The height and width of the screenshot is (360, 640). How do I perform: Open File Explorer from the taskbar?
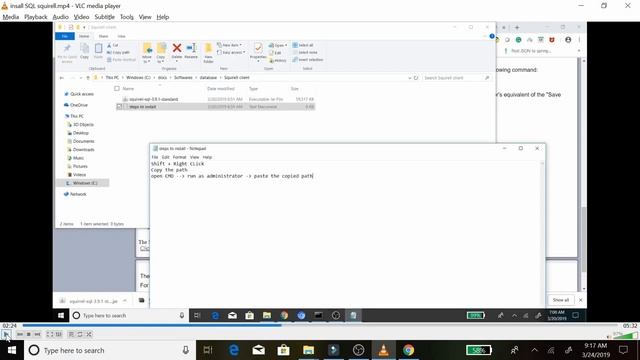(309, 350)
